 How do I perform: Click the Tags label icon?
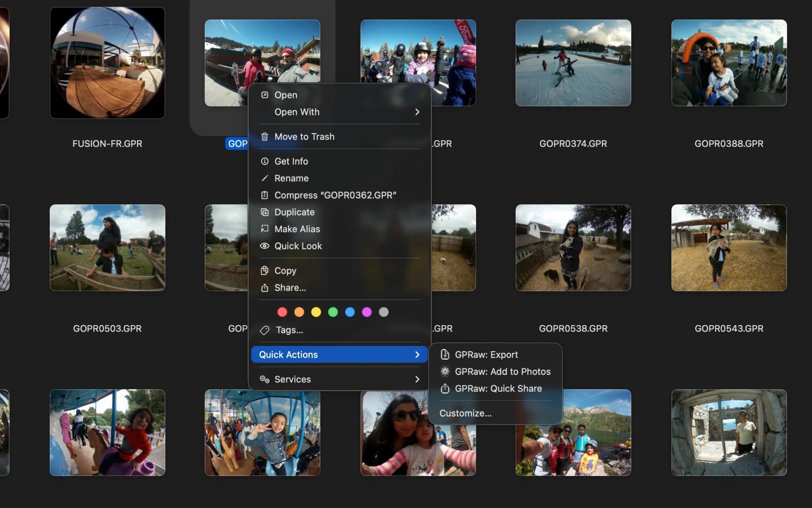pyautogui.click(x=264, y=330)
